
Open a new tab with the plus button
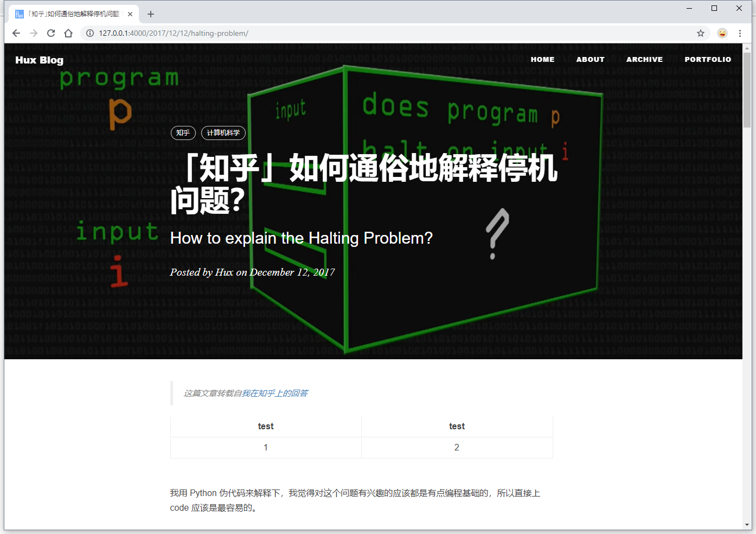150,14
